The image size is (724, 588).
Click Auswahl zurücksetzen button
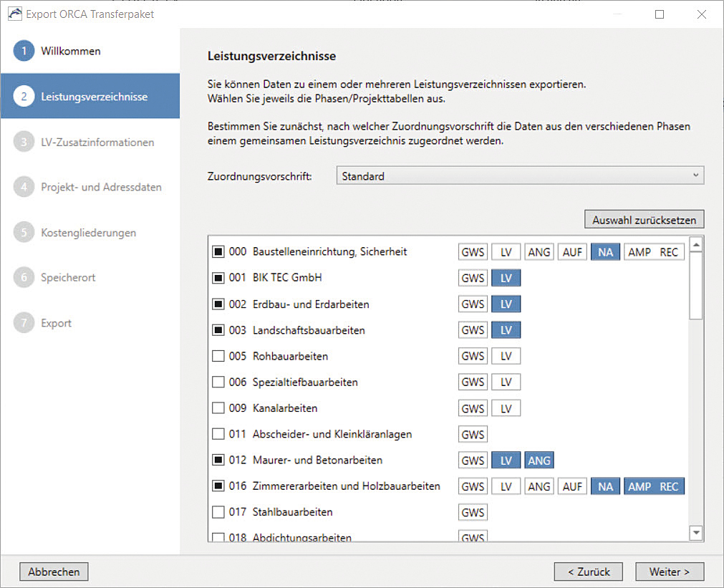[x=644, y=220]
